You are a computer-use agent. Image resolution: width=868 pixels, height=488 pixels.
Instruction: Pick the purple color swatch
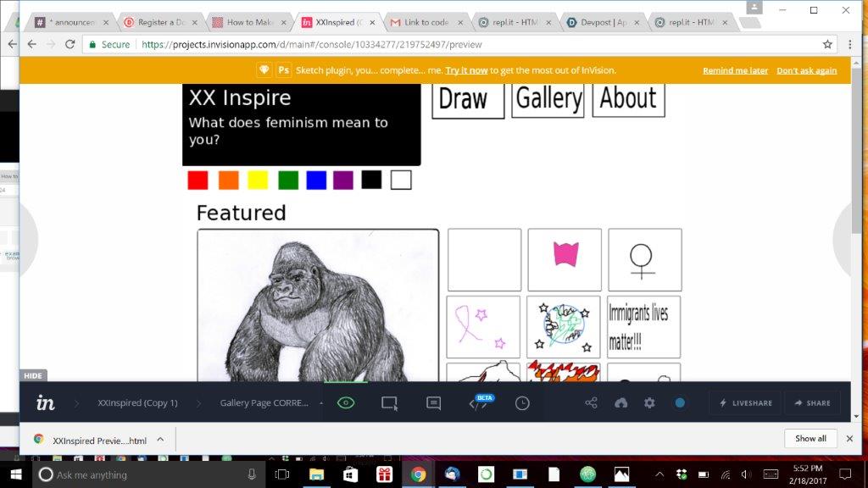[343, 180]
